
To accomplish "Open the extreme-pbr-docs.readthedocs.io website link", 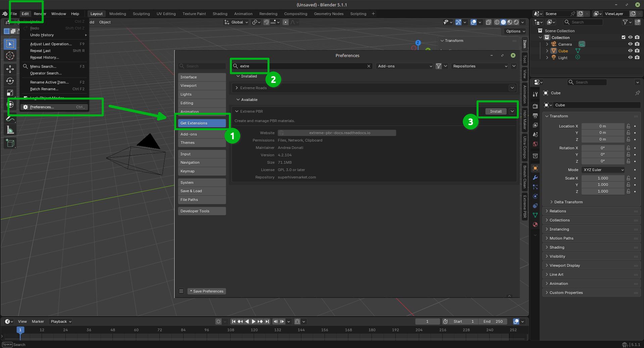I will coord(337,133).
